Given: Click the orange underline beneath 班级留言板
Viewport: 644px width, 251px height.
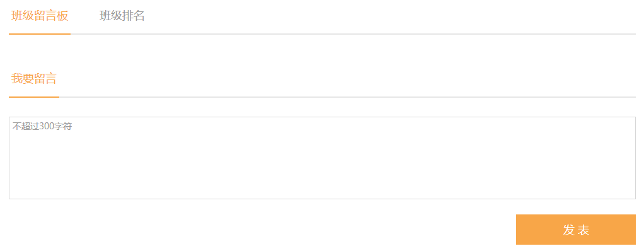Looking at the screenshot, I should 40,34.
